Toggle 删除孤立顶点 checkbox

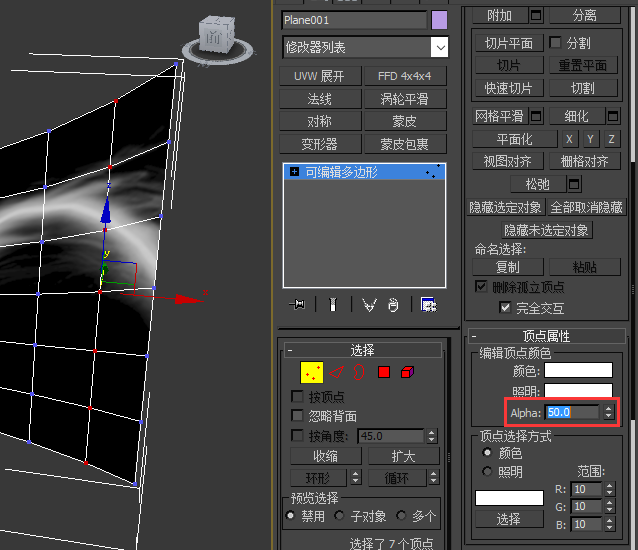481,286
